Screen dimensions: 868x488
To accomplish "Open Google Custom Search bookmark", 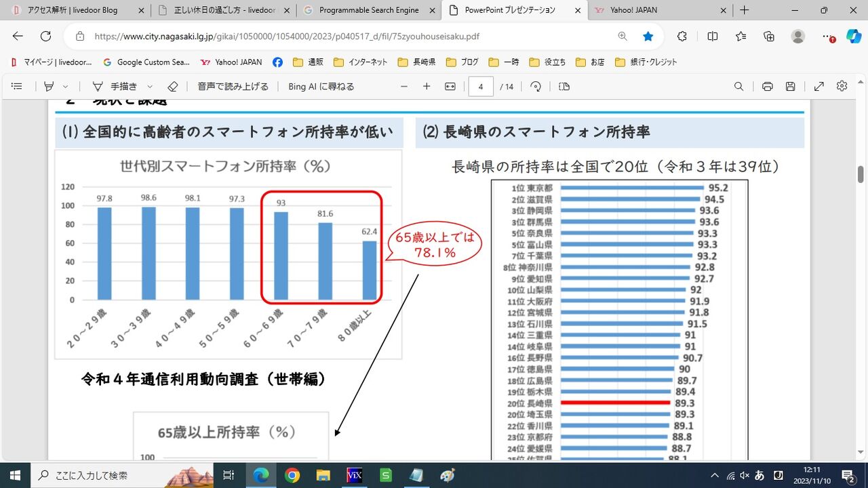I will pos(146,62).
